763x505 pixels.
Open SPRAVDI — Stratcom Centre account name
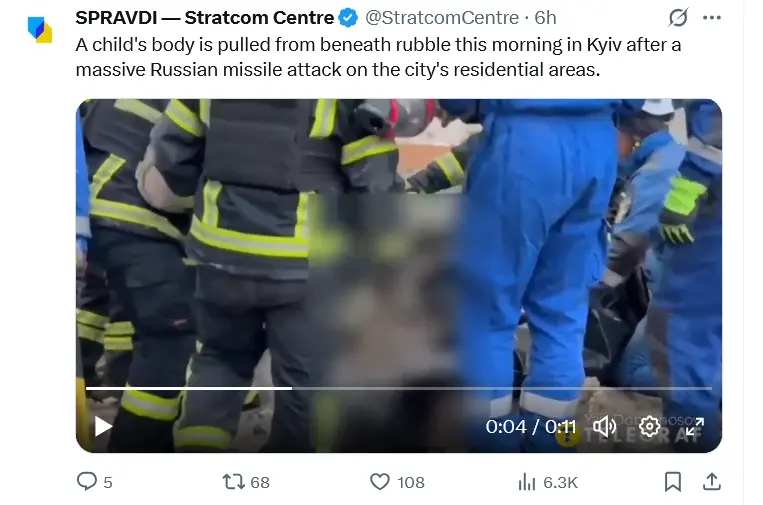[204, 18]
